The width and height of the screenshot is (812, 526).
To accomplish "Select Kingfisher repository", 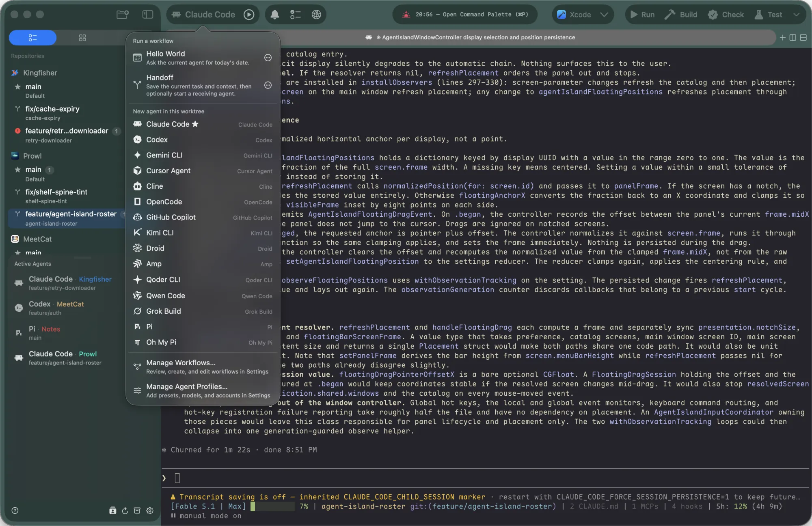I will 40,73.
